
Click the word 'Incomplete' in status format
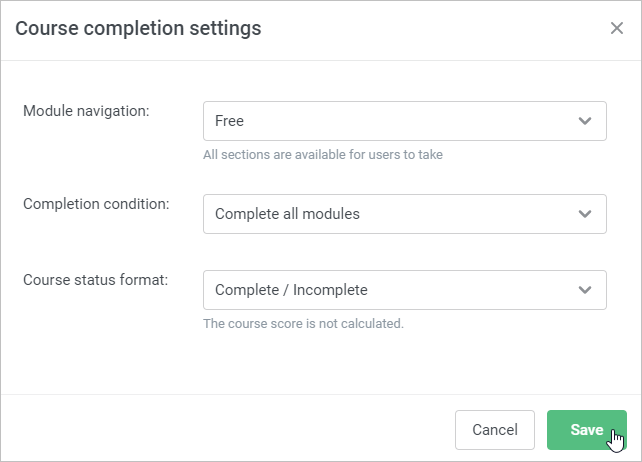coord(330,290)
